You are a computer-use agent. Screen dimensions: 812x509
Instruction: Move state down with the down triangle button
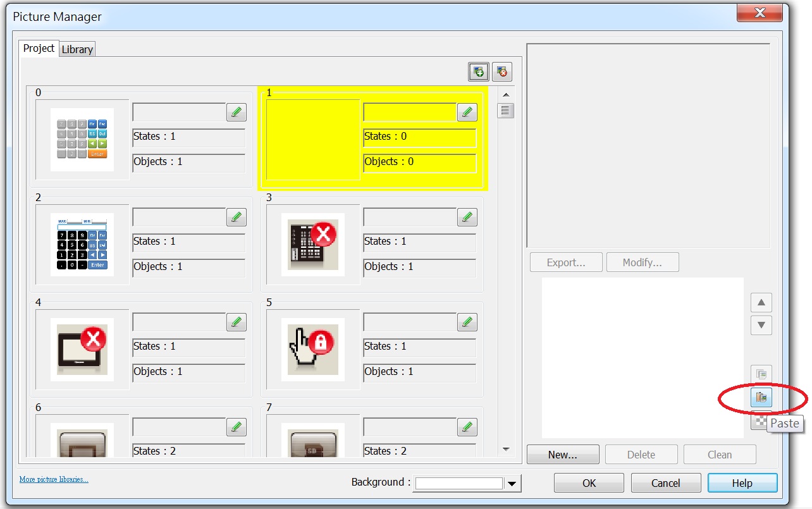click(x=761, y=326)
